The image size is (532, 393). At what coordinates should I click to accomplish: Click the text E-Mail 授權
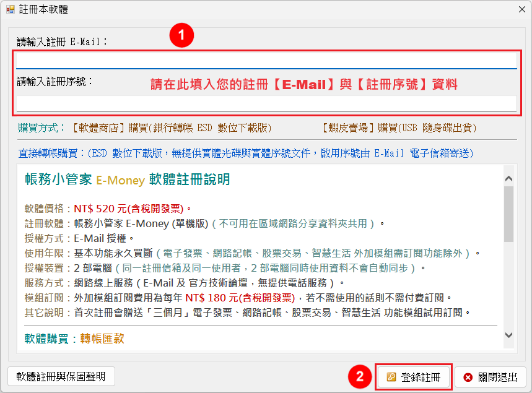tap(100, 238)
